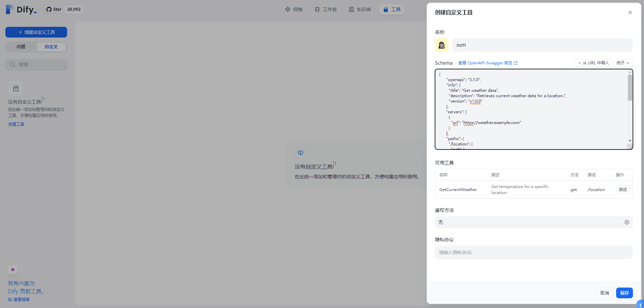Click the schema scrollbar down arrow
The height and width of the screenshot is (308, 644).
point(630,141)
